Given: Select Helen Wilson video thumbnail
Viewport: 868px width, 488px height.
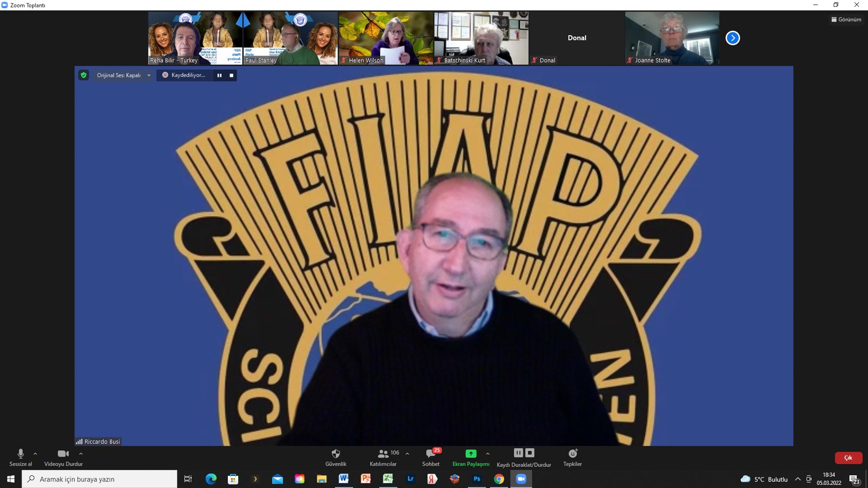Looking at the screenshot, I should pyautogui.click(x=386, y=38).
